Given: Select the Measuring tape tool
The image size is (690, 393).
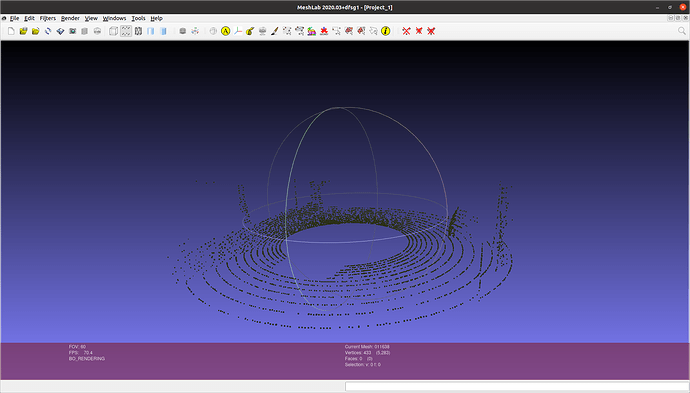Looking at the screenshot, I should click(250, 31).
